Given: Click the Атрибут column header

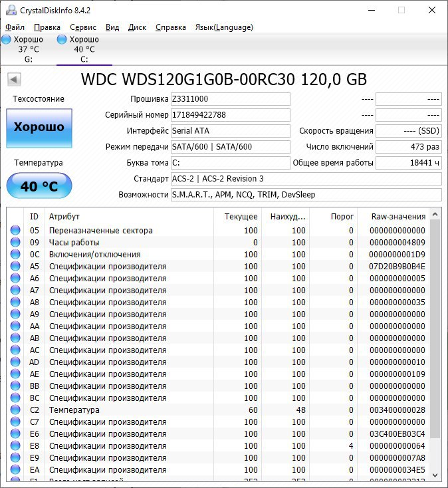Looking at the screenshot, I should 129,217.
